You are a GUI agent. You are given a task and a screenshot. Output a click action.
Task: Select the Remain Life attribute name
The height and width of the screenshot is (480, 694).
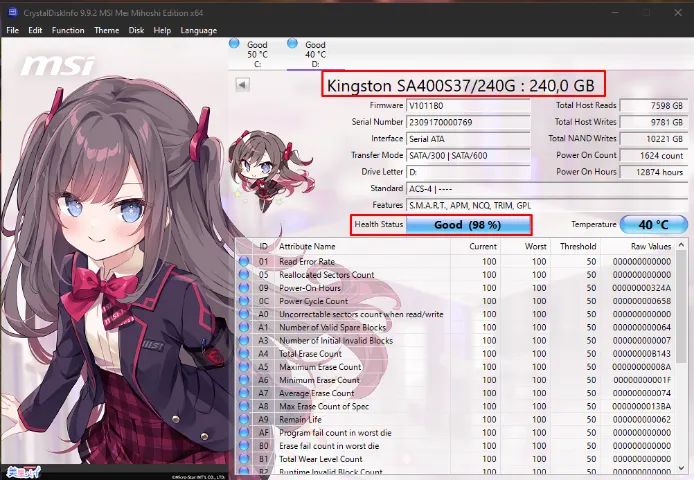[x=300, y=419]
